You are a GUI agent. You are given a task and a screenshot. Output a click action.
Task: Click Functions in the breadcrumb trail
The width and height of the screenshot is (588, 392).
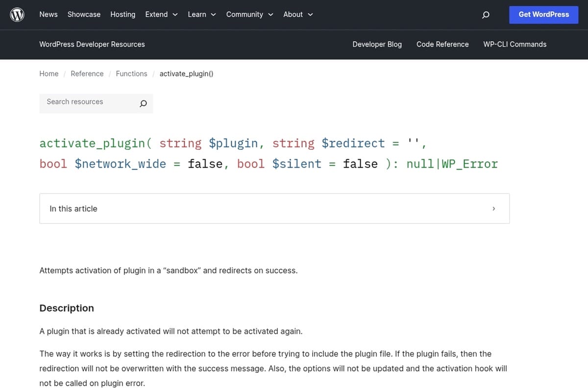pyautogui.click(x=131, y=73)
